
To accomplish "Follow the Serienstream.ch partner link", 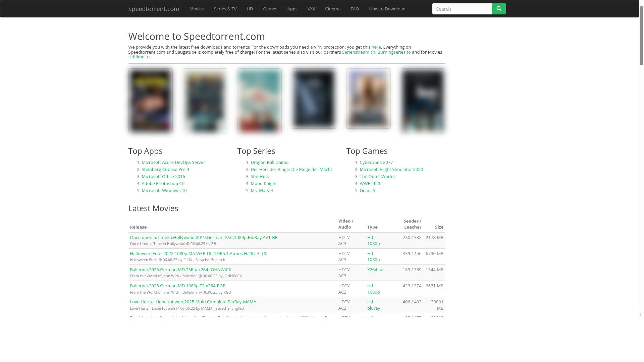I will tap(358, 52).
